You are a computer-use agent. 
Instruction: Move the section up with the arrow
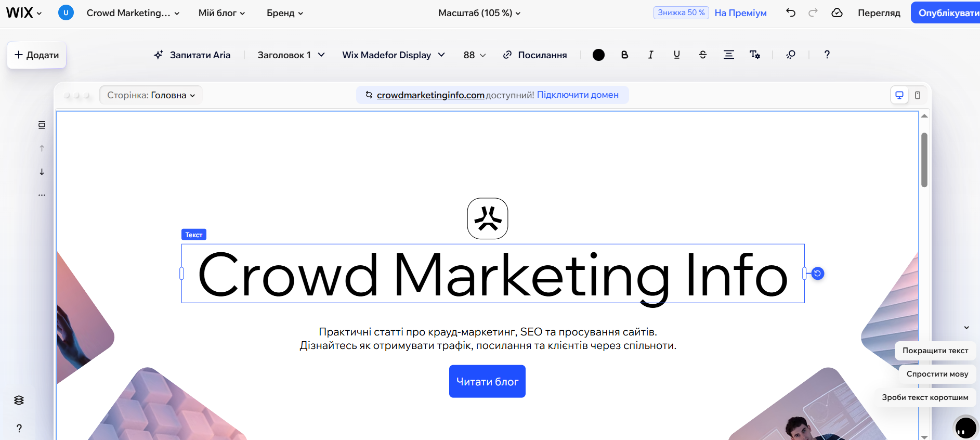(x=42, y=148)
